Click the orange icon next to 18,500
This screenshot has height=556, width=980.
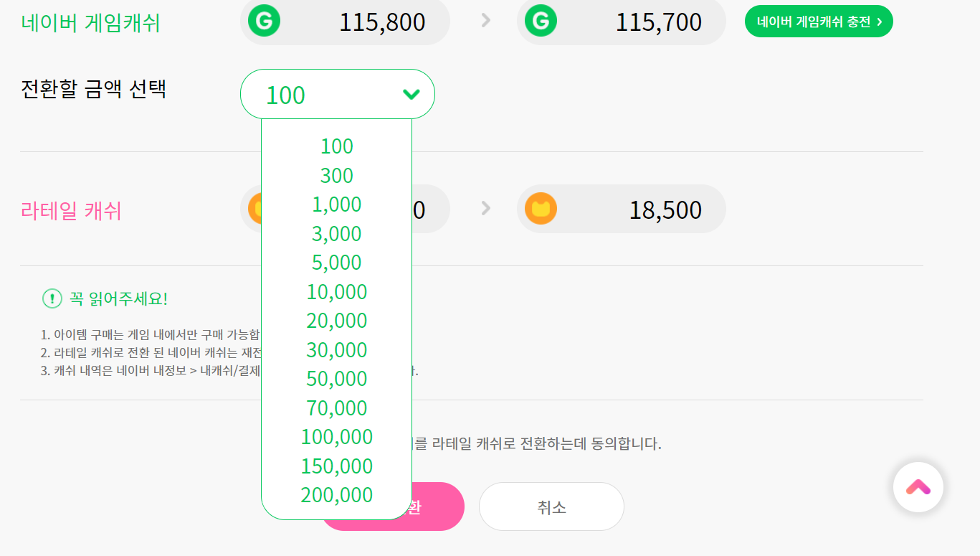pyautogui.click(x=540, y=209)
